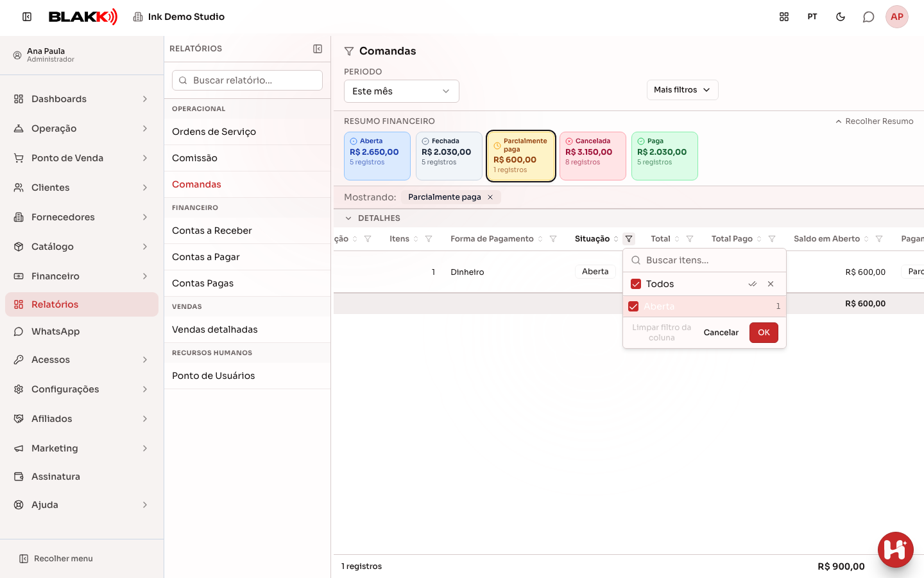Click the select-all double check icon in the filter popup
The image size is (924, 578).
click(x=753, y=284)
